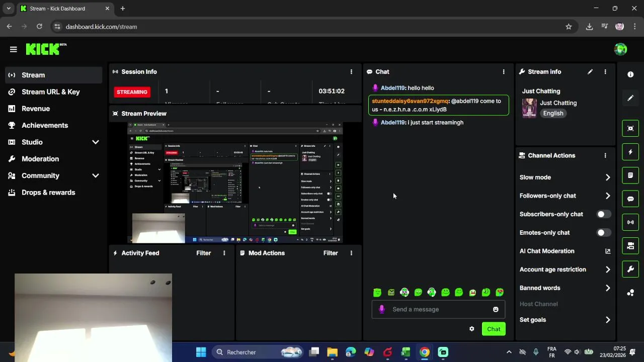The width and height of the screenshot is (644, 362).
Task: Click Abdel119 on the 'hello hello' message
Action: 393,88
